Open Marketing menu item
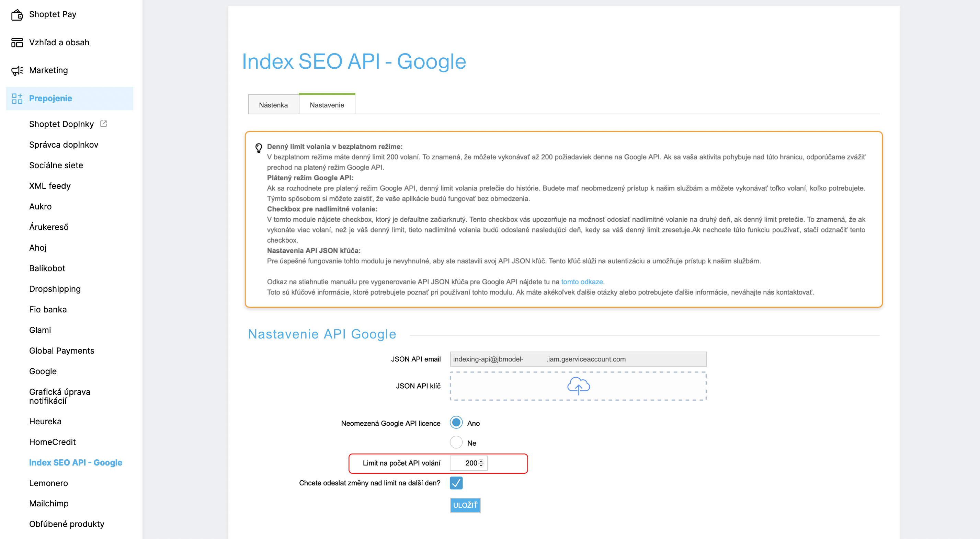Screen dimensions: 980x539 pos(48,70)
